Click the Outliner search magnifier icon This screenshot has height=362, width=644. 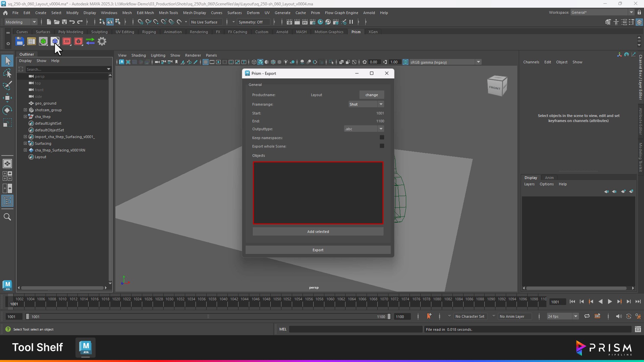tap(7, 217)
